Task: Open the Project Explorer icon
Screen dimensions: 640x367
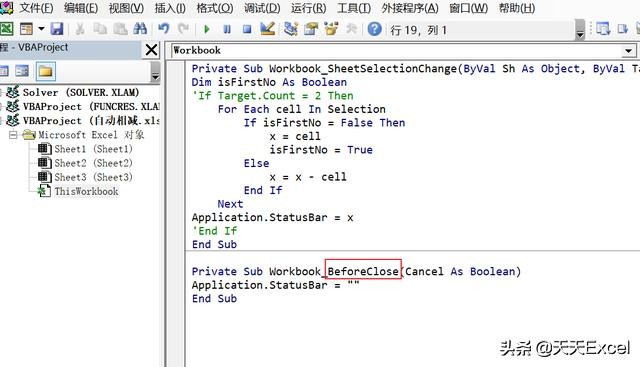Action: 291,29
